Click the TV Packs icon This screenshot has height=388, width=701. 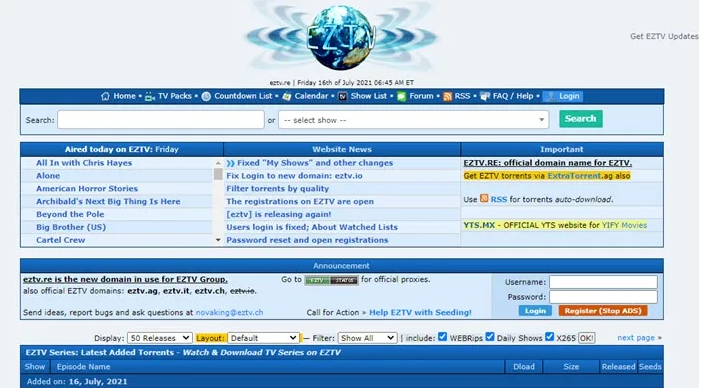click(x=150, y=96)
